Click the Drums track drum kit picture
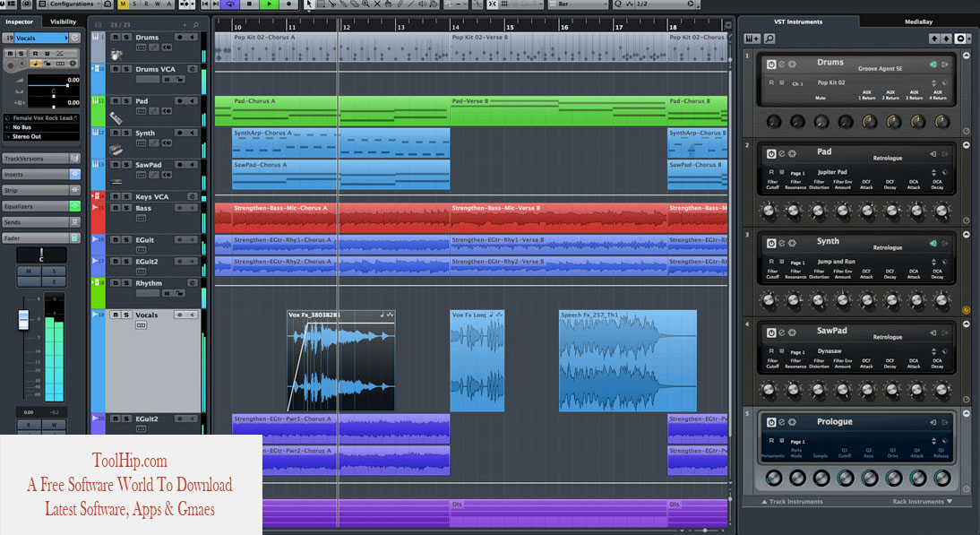 tap(116, 55)
